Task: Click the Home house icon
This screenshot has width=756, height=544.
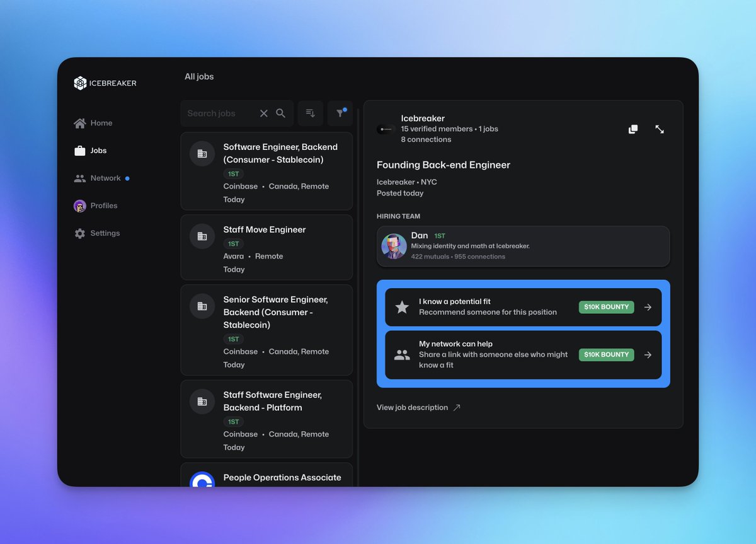Action: 80,123
